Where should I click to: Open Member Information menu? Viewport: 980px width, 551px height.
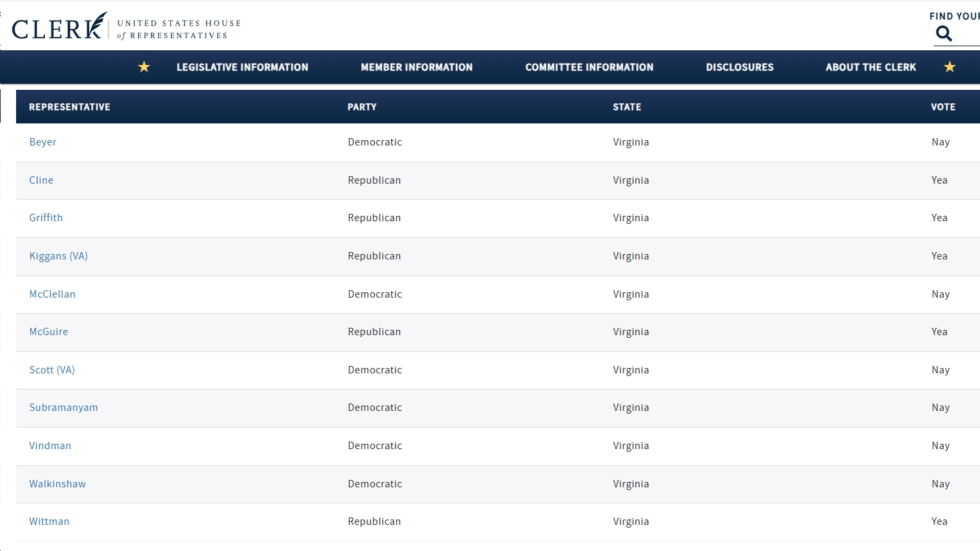416,66
